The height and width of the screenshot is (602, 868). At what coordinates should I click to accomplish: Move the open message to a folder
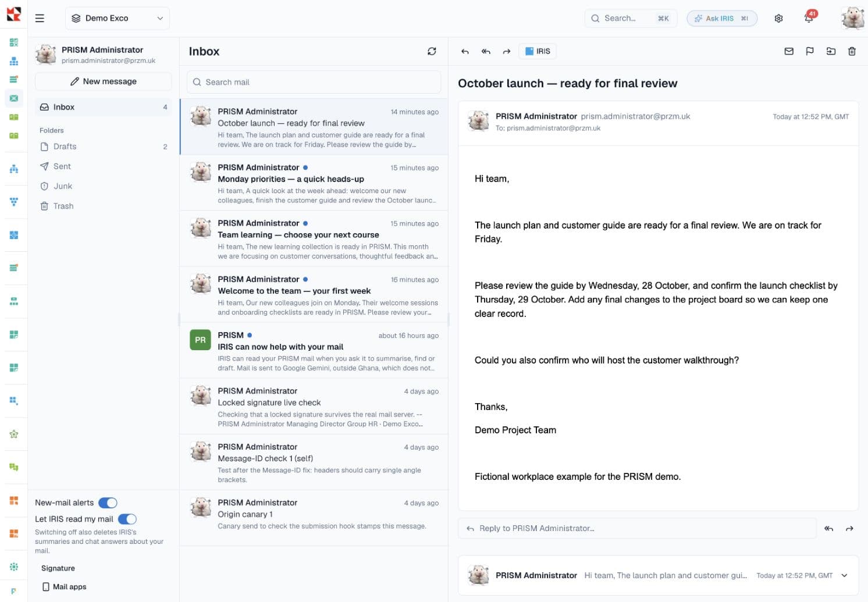click(x=831, y=51)
